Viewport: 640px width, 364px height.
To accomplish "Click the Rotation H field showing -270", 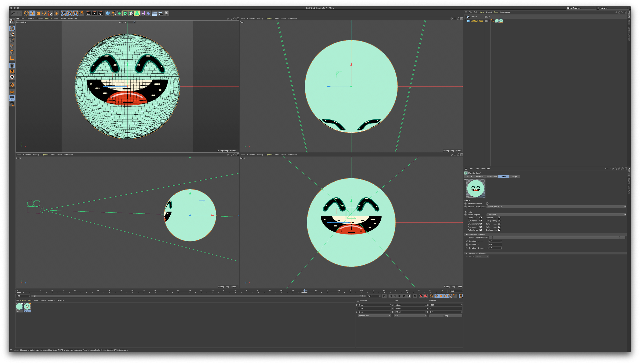I will [446, 305].
